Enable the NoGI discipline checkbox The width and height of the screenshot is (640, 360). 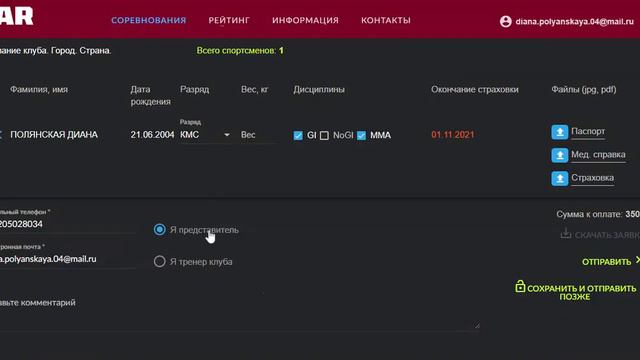click(x=324, y=136)
